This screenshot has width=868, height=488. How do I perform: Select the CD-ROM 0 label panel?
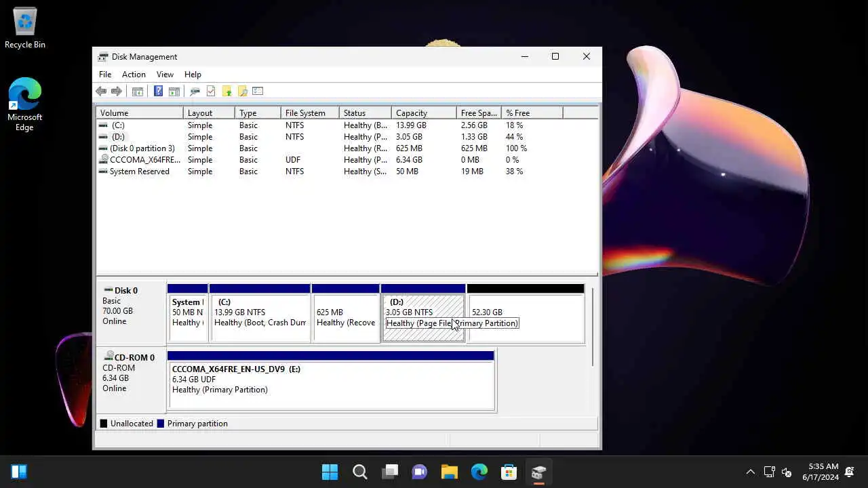(x=132, y=380)
